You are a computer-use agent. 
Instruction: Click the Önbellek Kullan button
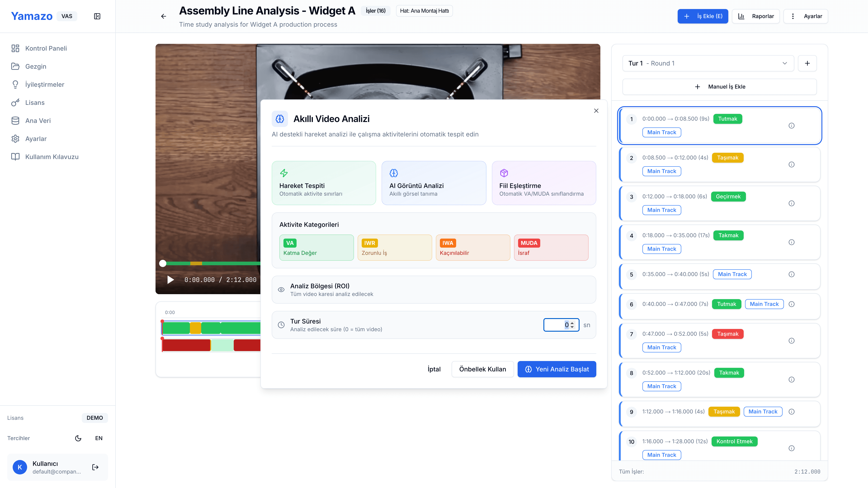(x=482, y=369)
